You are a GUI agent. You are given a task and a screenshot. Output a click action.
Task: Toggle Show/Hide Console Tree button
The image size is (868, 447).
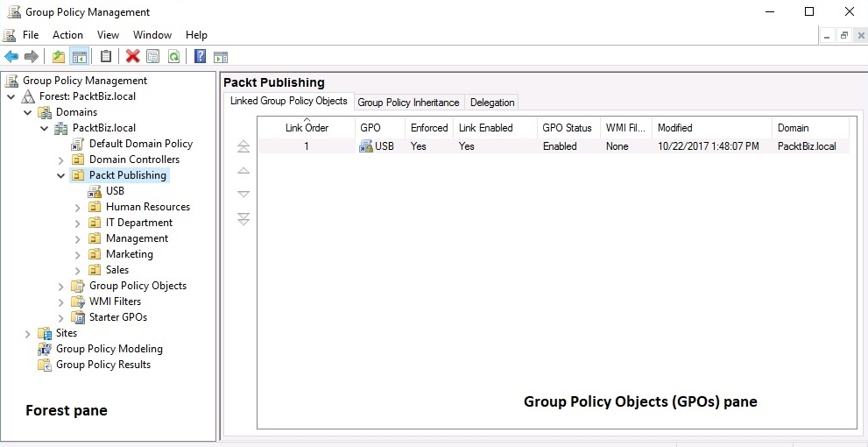(80, 57)
